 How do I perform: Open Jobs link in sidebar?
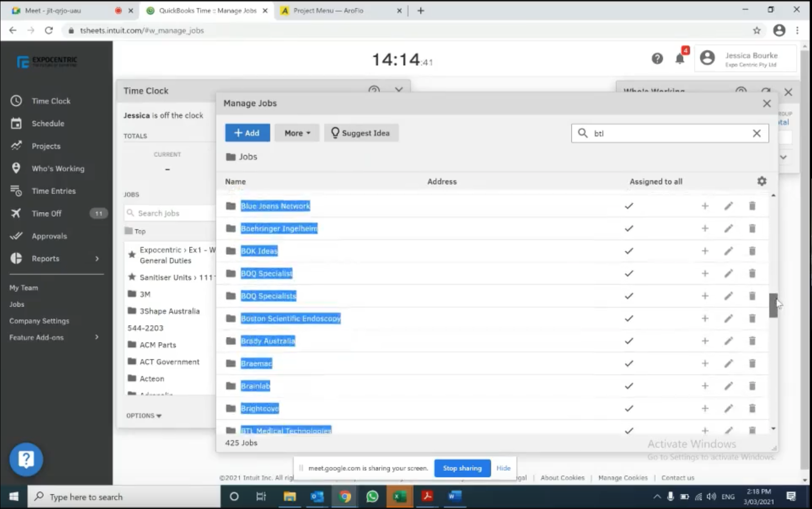coord(17,304)
